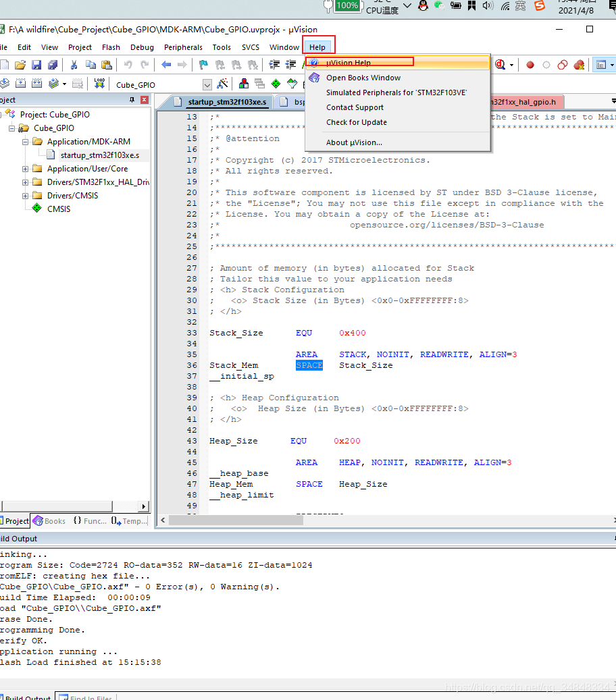The image size is (616, 700).
Task: Open About µVision... dialog
Action: (398, 142)
